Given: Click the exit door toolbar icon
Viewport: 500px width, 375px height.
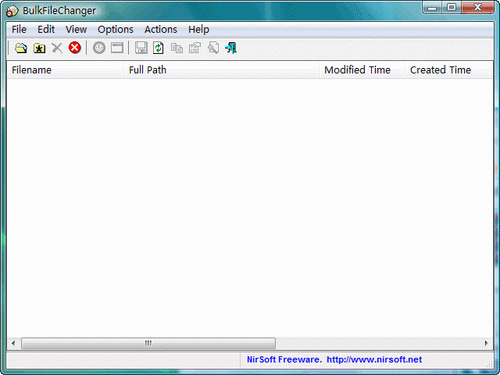Looking at the screenshot, I should pyautogui.click(x=231, y=48).
